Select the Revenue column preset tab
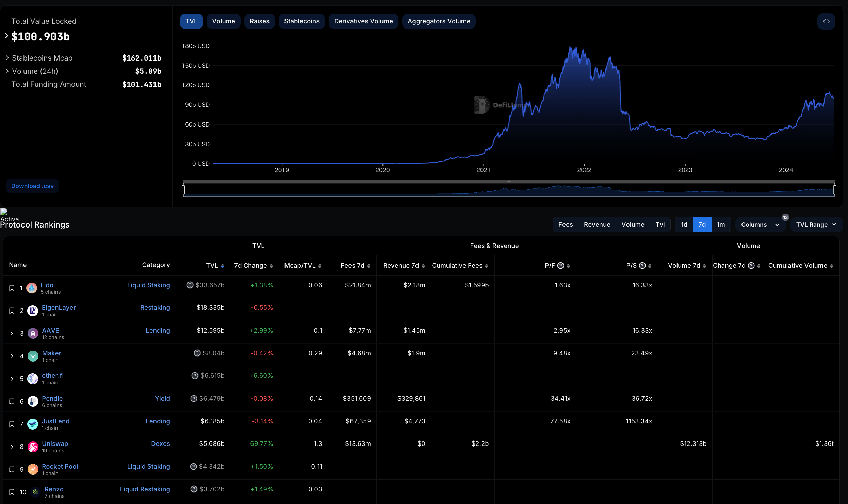This screenshot has width=848, height=504. [597, 225]
